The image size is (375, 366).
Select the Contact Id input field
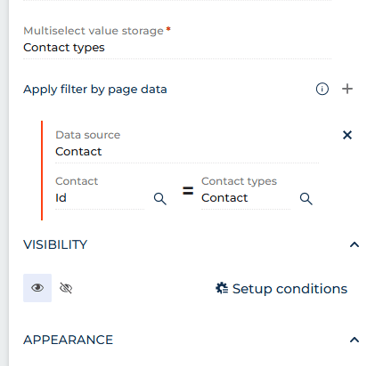(100, 198)
